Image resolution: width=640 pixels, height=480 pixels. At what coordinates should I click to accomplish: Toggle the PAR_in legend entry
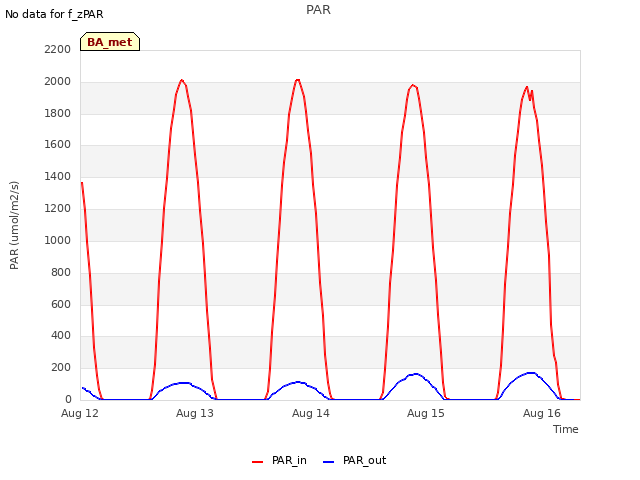pos(279,460)
